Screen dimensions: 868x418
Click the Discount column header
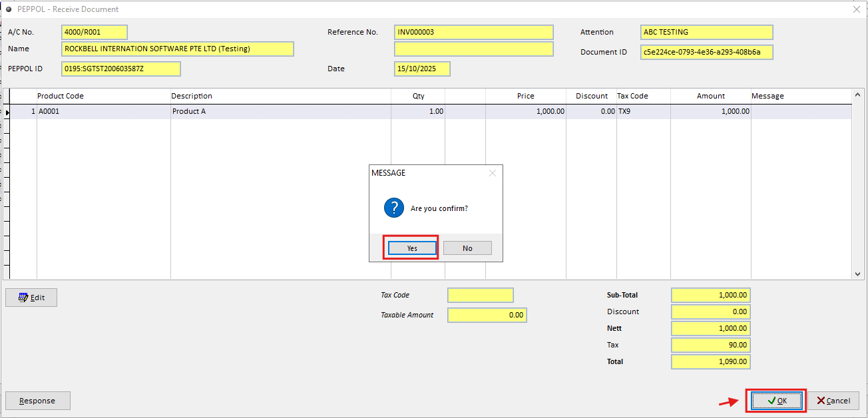(x=591, y=96)
